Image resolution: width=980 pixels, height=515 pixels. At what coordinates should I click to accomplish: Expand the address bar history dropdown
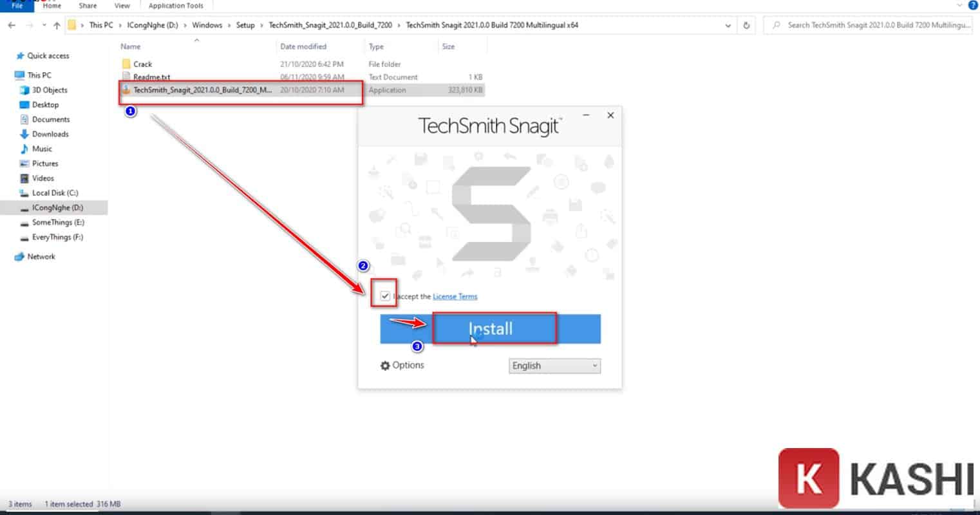[x=728, y=26]
